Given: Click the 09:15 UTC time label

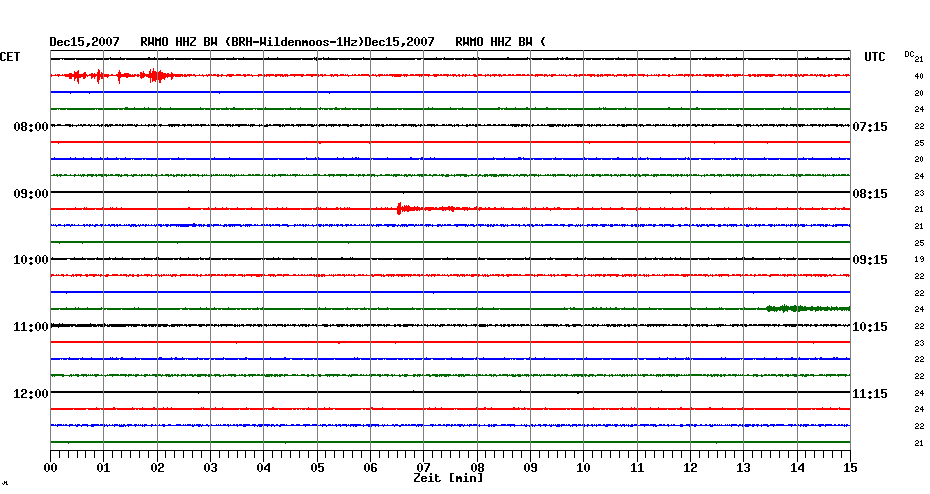Looking at the screenshot, I should 870,260.
